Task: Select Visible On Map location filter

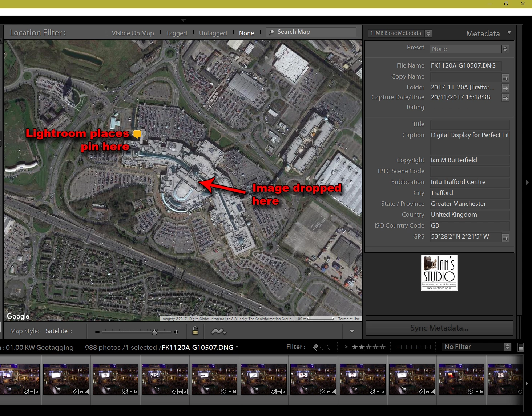Action: click(x=133, y=33)
